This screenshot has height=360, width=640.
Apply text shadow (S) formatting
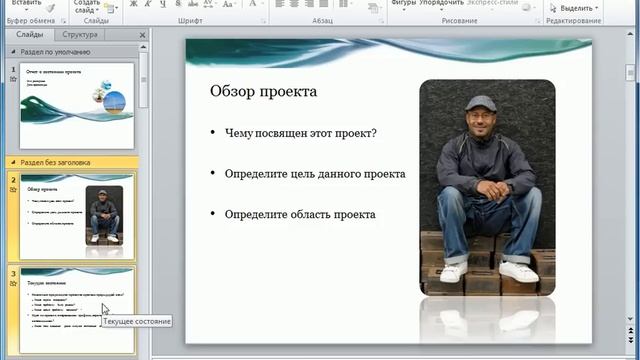click(x=178, y=4)
